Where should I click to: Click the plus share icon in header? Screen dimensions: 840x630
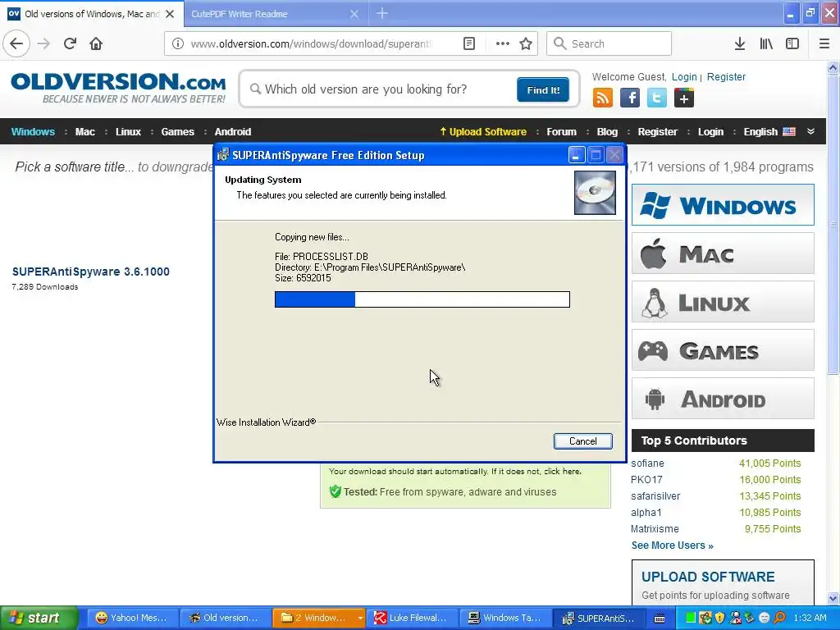[683, 98]
